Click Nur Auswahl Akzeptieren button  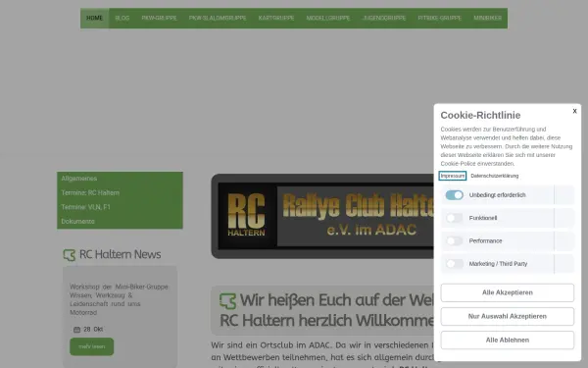pyautogui.click(x=507, y=316)
